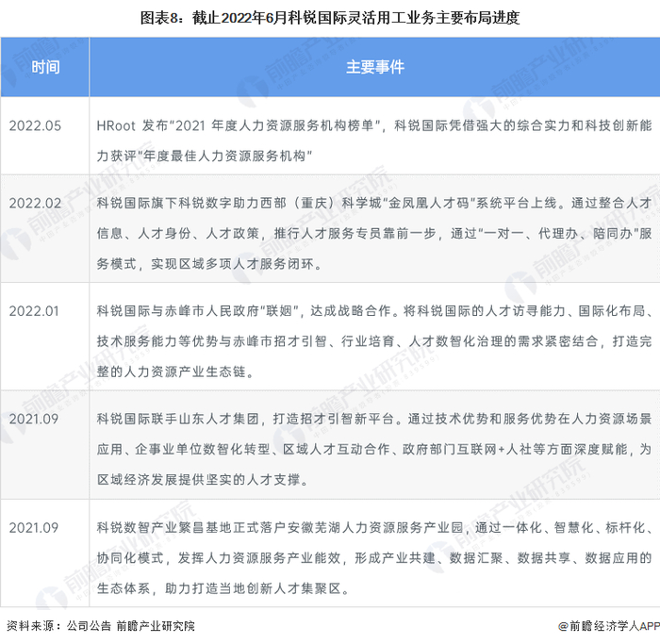Click the line '生态体系，助力打造当地创新人才集聚区。'
The image size is (660, 644).
coord(223,588)
